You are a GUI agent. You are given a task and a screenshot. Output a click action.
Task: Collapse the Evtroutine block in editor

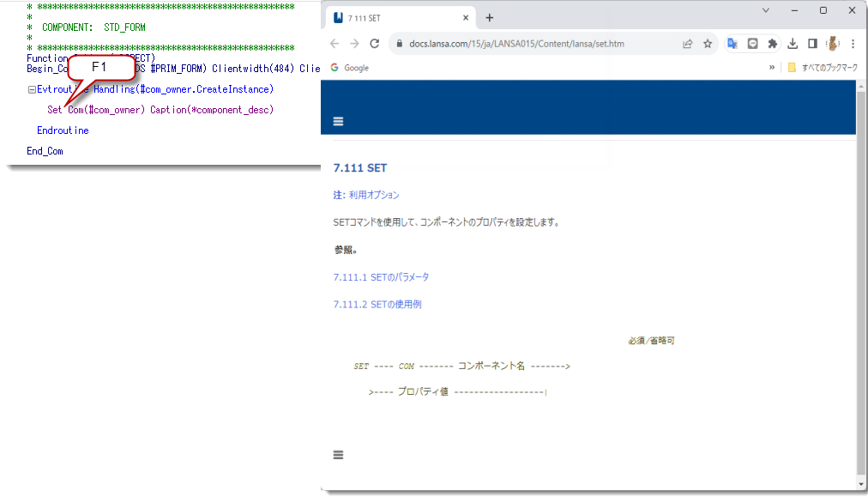[32, 89]
